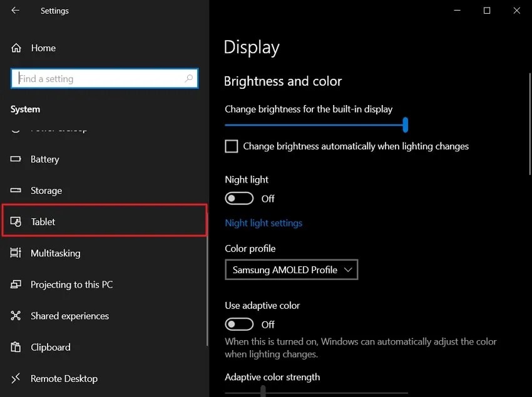This screenshot has height=397, width=532.
Task: Expand the Samsung AMOLED Profile selector chevron
Action: click(349, 269)
